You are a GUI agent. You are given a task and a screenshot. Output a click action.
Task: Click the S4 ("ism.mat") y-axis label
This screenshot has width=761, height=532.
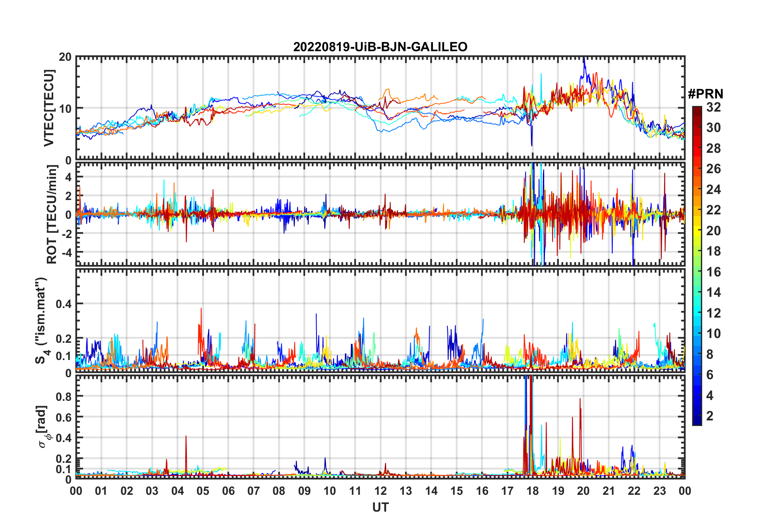[42, 320]
